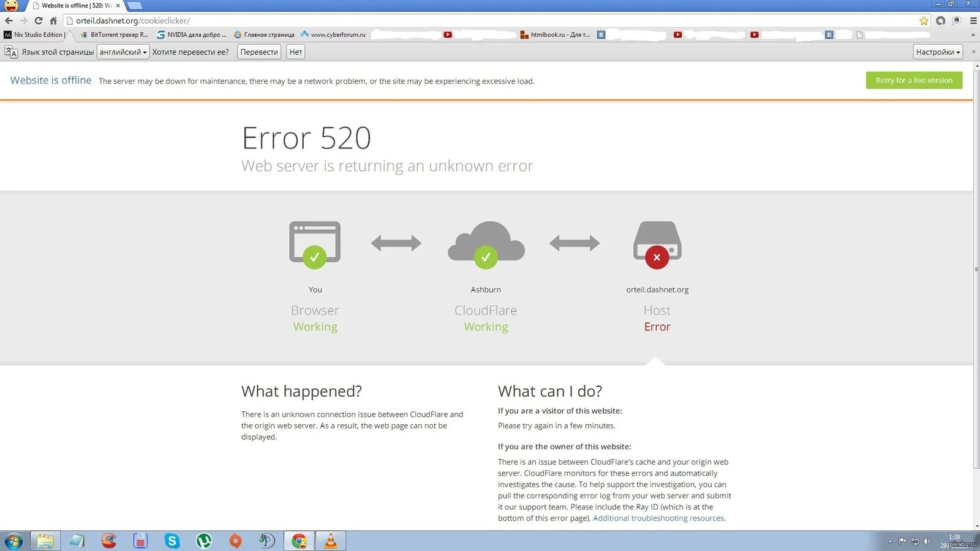Click the What happened? heading
Screen dimensions: 980x551
[301, 391]
